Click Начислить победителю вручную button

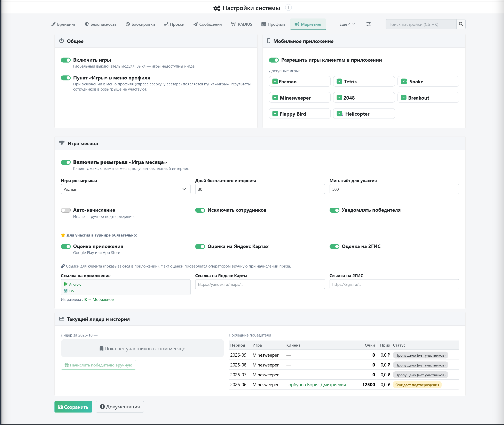tap(98, 365)
